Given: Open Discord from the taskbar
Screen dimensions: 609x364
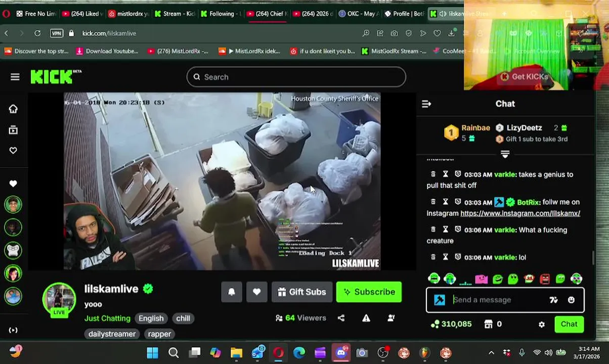Looking at the screenshot, I should [341, 352].
